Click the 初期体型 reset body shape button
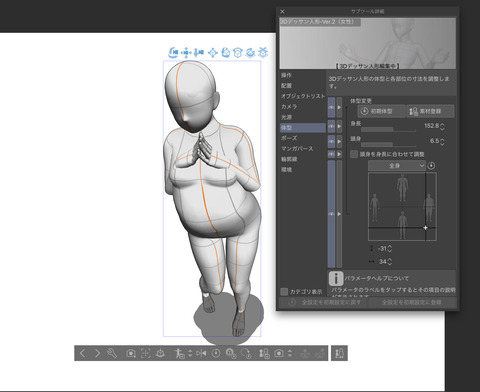 pyautogui.click(x=381, y=111)
